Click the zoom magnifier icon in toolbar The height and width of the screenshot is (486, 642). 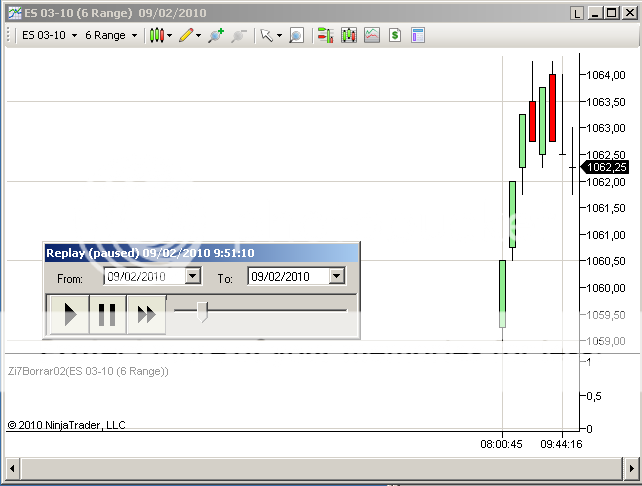point(296,35)
